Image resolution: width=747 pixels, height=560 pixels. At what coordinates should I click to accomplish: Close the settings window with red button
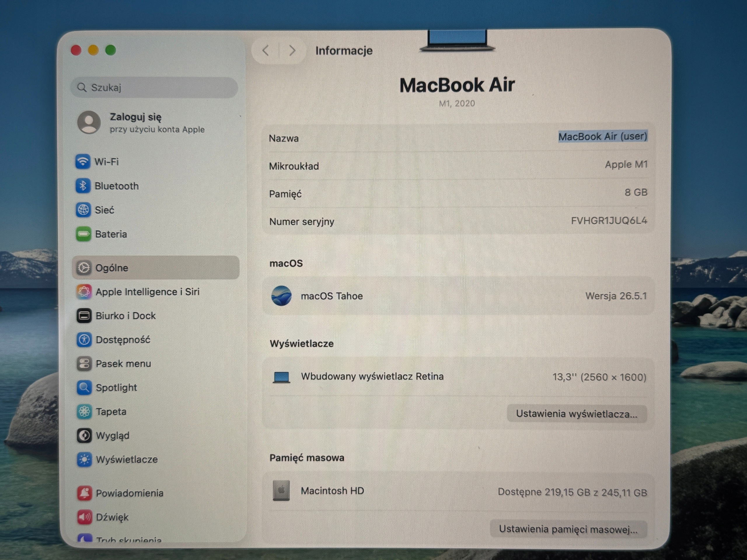76,50
